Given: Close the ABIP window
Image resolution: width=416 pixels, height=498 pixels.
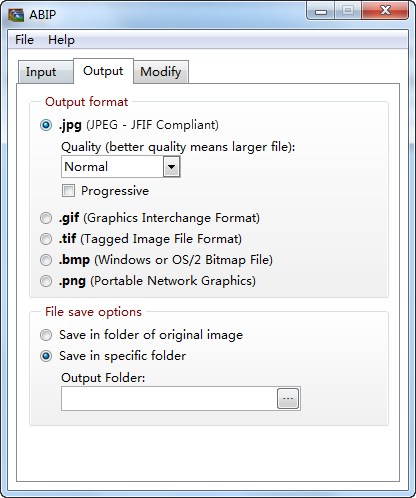Looking at the screenshot, I should [385, 11].
